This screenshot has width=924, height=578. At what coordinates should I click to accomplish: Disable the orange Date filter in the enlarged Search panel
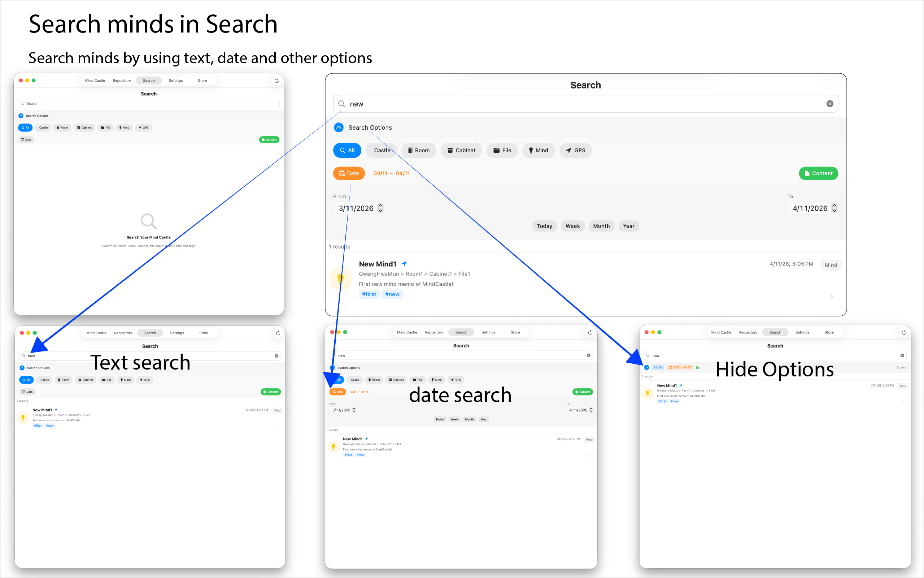[349, 173]
